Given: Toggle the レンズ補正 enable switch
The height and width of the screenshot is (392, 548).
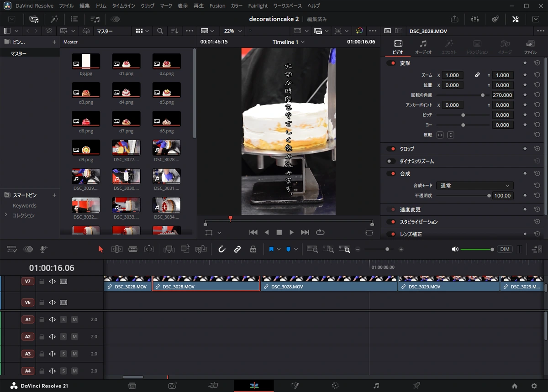Looking at the screenshot, I should pos(391,234).
